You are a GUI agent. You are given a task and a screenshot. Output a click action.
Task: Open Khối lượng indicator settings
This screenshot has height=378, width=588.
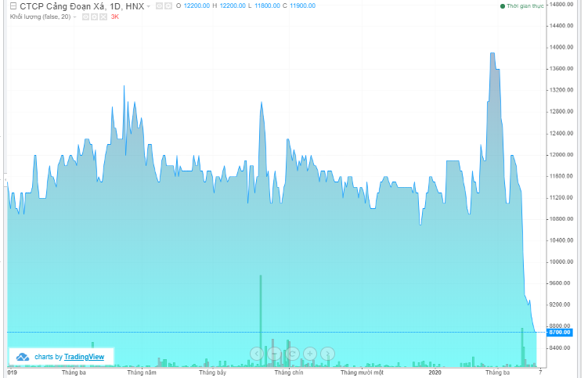pos(93,16)
